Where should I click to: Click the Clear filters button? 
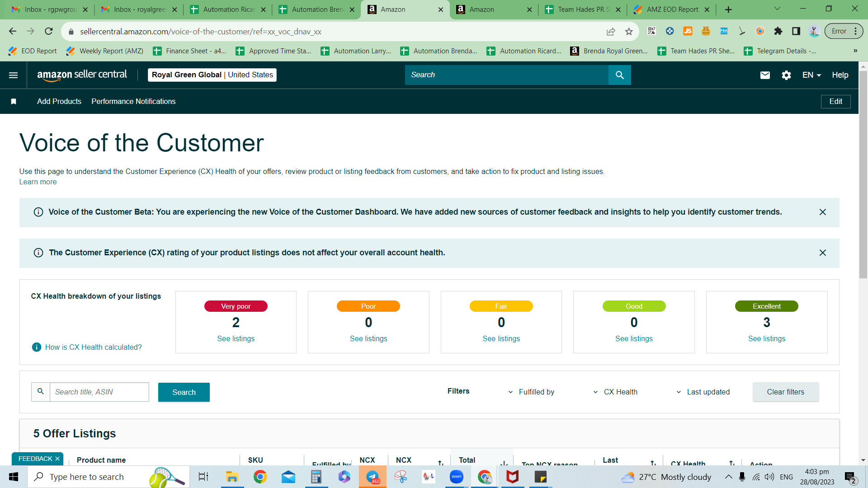pos(785,392)
